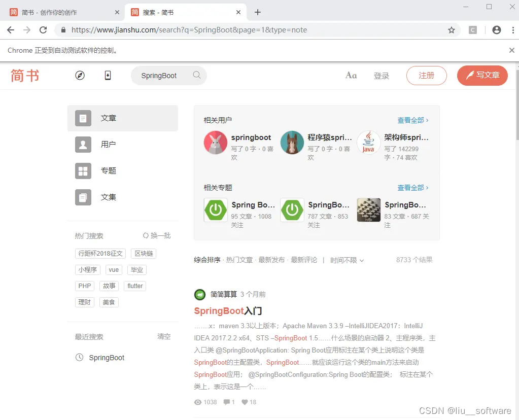
Task: Click the recent search entry SpringBoot
Action: coord(107,358)
